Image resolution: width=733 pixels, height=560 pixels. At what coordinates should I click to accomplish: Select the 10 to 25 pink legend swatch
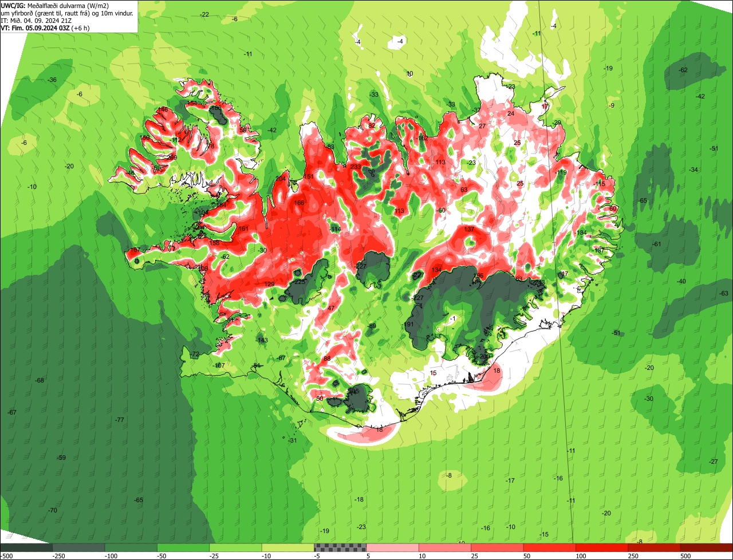445,547
